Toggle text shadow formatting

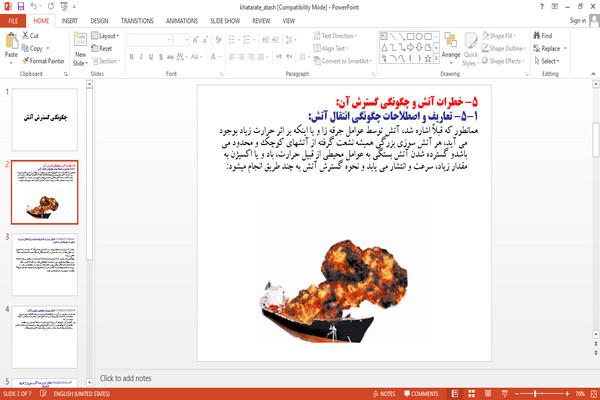point(161,57)
